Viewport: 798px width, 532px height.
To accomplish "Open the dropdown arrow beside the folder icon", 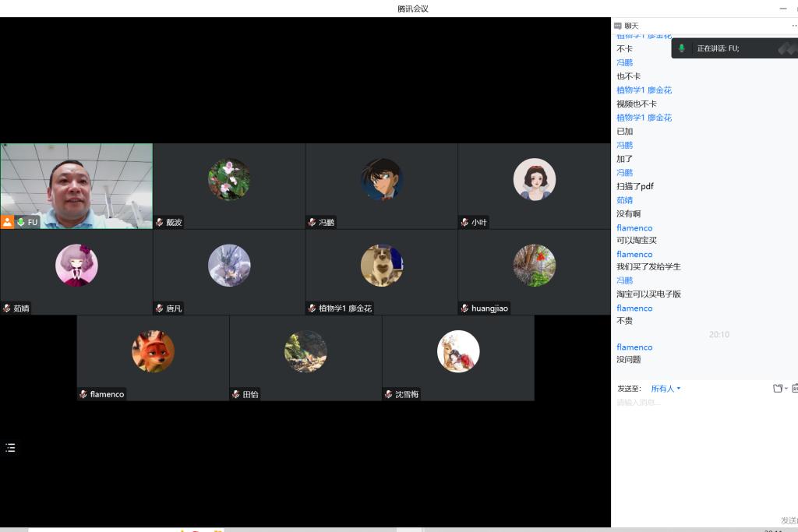I will (x=786, y=388).
